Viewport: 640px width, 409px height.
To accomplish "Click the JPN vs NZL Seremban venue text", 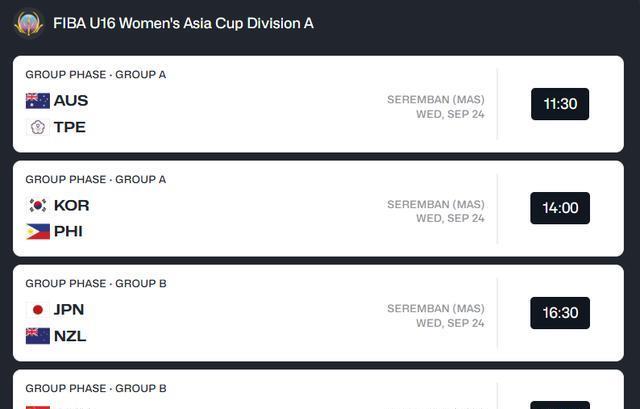I will point(435,308).
